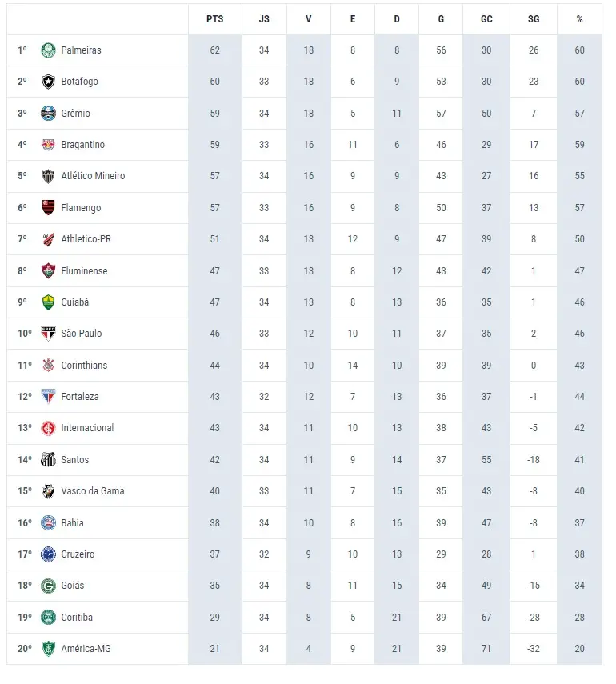
Task: Click the Botafogo club crest icon
Action: pyautogui.click(x=48, y=82)
